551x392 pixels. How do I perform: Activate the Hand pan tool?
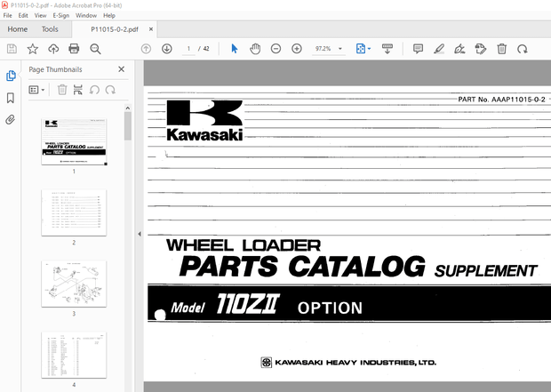pyautogui.click(x=255, y=48)
